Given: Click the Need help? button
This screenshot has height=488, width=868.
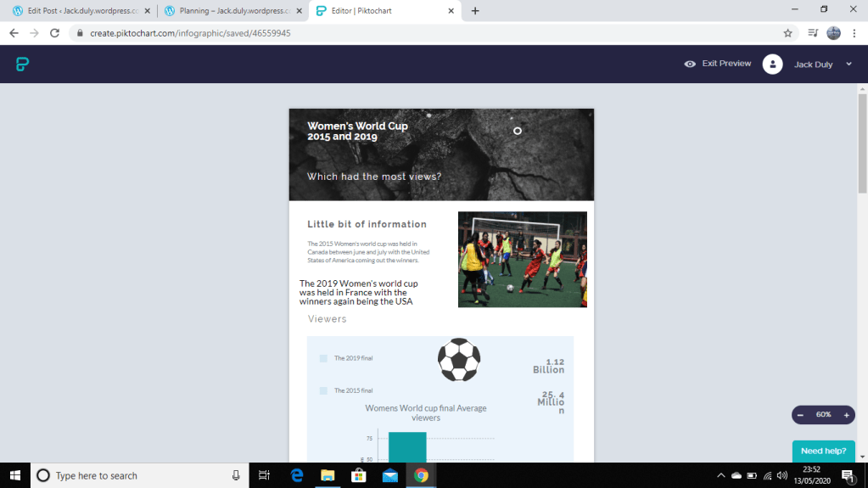Looking at the screenshot, I should [823, 451].
